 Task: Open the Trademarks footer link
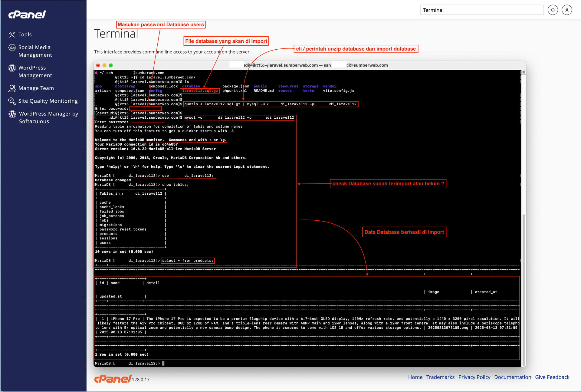coord(440,377)
